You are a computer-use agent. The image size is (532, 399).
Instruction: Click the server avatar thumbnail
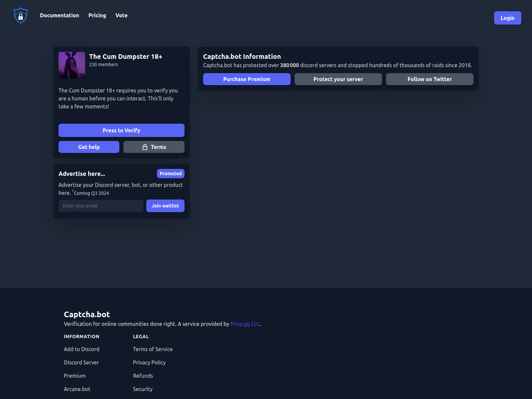click(72, 65)
